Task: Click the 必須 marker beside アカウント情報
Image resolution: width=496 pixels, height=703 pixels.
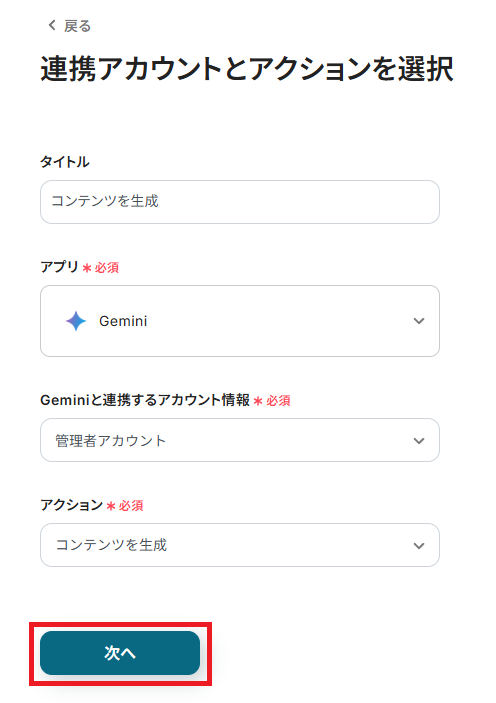Action: (278, 400)
